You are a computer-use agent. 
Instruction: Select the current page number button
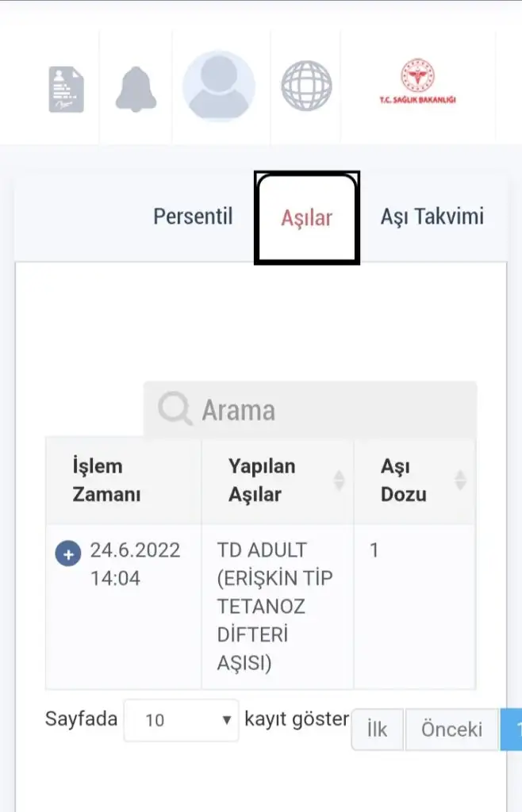point(512,730)
